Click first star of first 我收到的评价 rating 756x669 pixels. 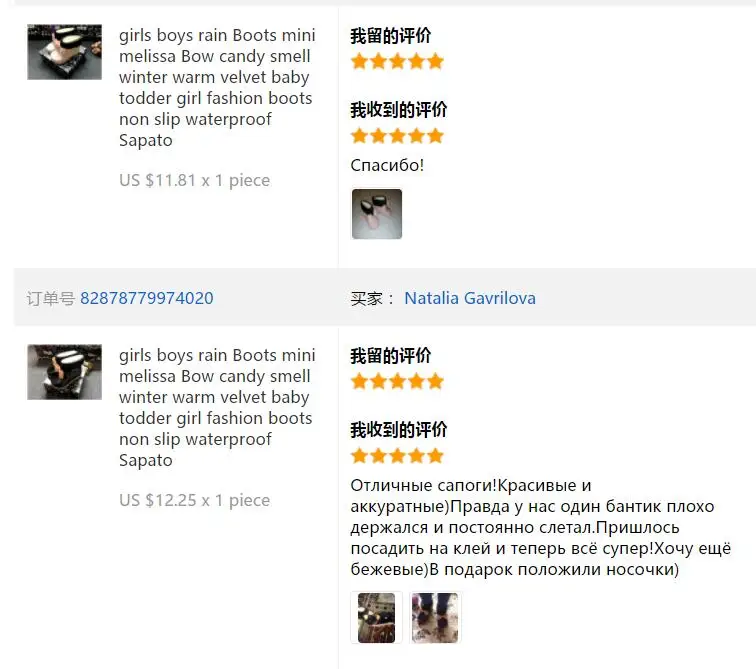click(x=360, y=136)
